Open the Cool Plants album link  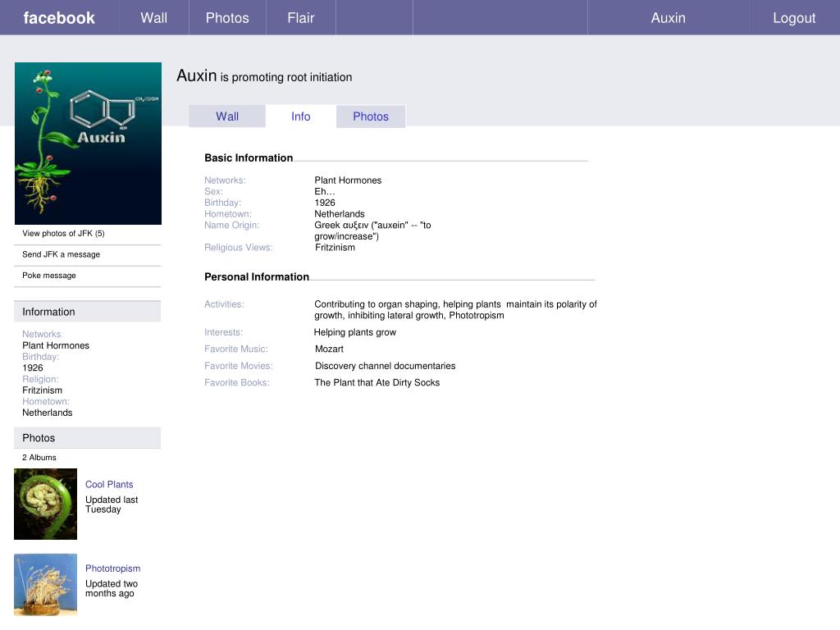point(109,485)
